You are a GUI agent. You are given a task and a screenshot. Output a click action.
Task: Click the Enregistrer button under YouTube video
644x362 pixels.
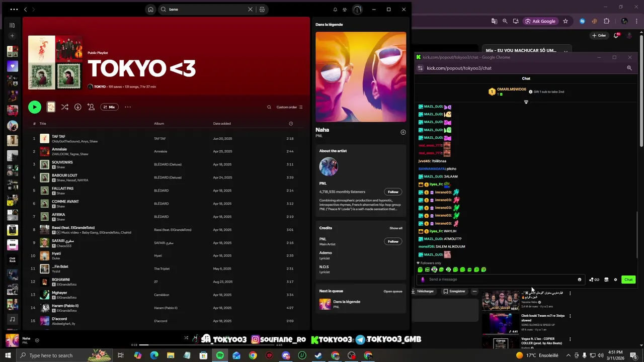(x=454, y=291)
